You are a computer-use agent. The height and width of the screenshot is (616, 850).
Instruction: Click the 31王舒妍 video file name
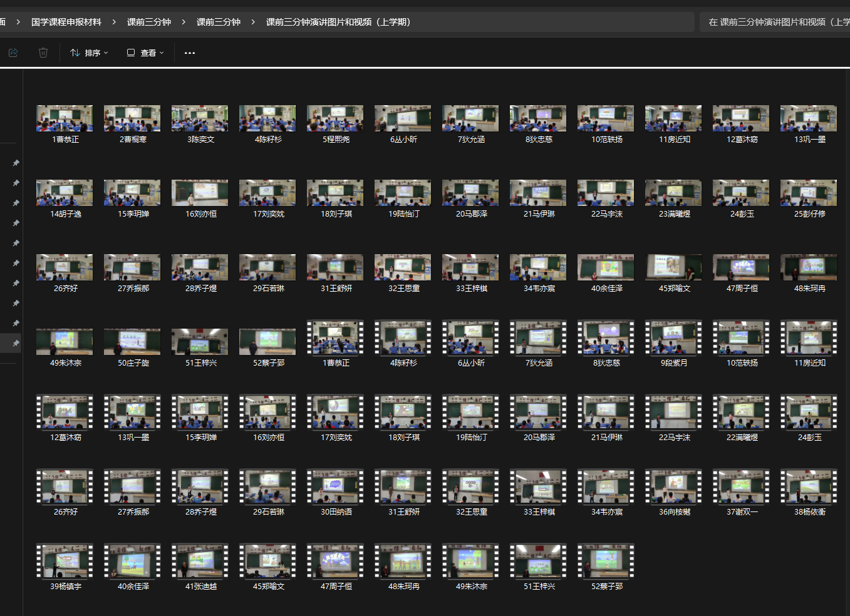tap(404, 512)
